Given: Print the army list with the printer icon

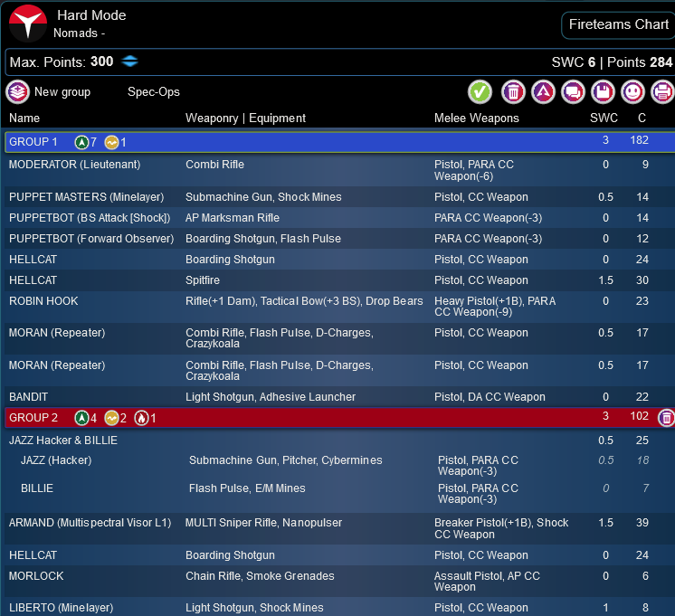Looking at the screenshot, I should [x=662, y=91].
